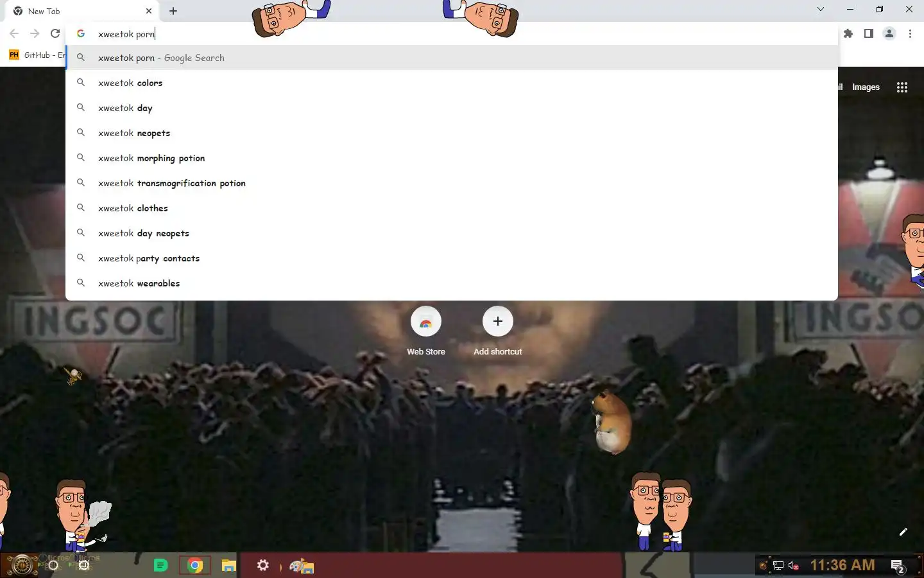Open the Images link on the new tab page
This screenshot has height=578, width=924.
click(x=866, y=87)
